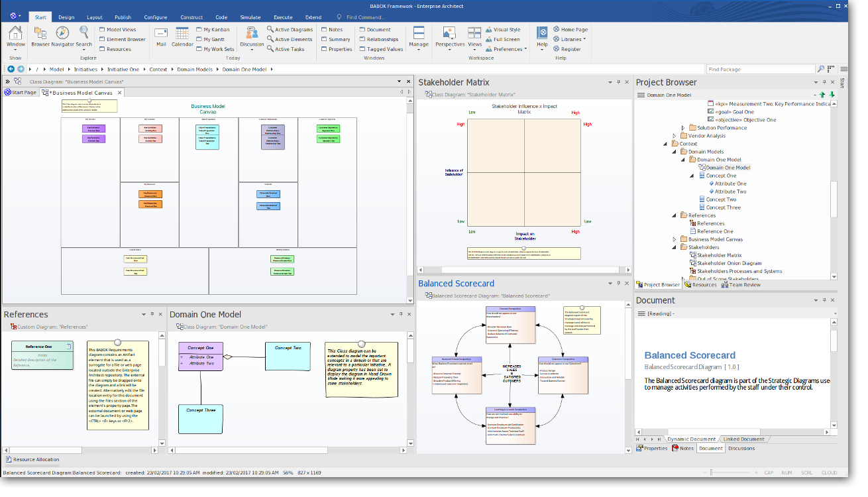Click the zoom slider in the status bar

pos(711,472)
